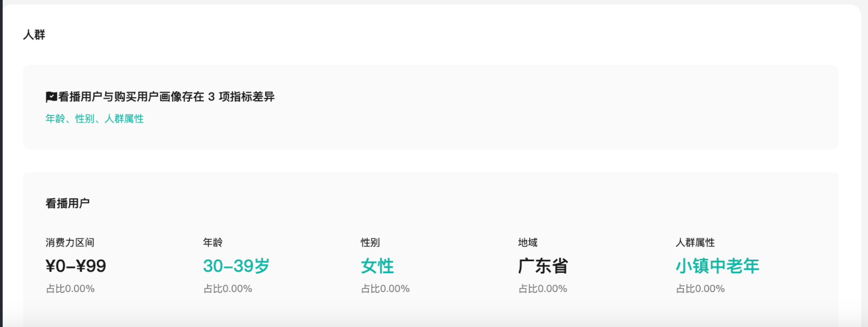Image resolution: width=868 pixels, height=327 pixels.
Task: Click green 性别 in the difference list
Action: 85,119
